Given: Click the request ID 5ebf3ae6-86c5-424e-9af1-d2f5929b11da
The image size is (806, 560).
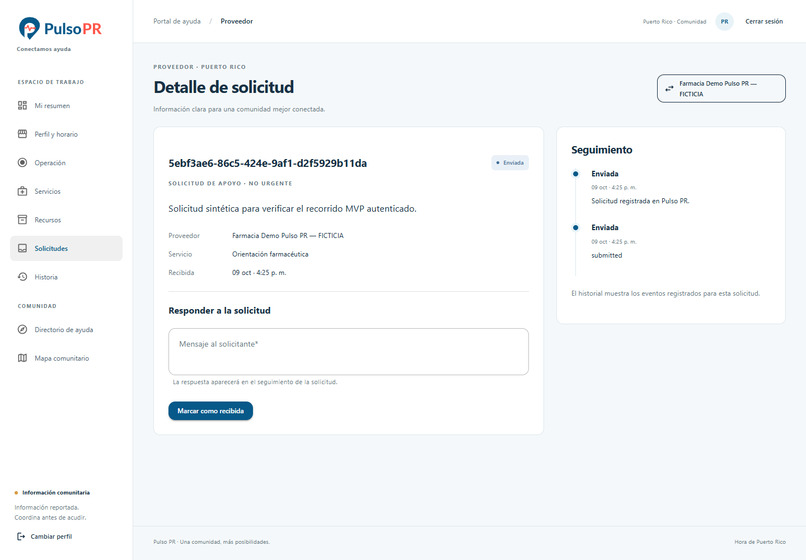Looking at the screenshot, I should click(x=268, y=164).
